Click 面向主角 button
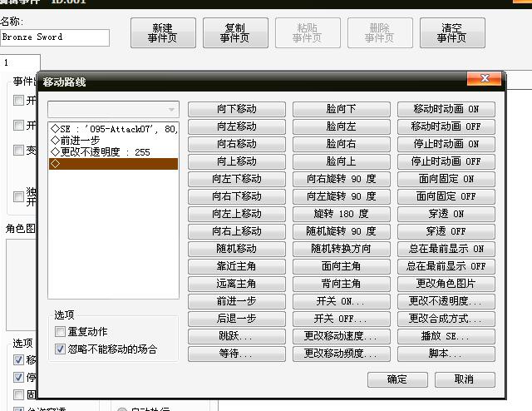 click(342, 266)
